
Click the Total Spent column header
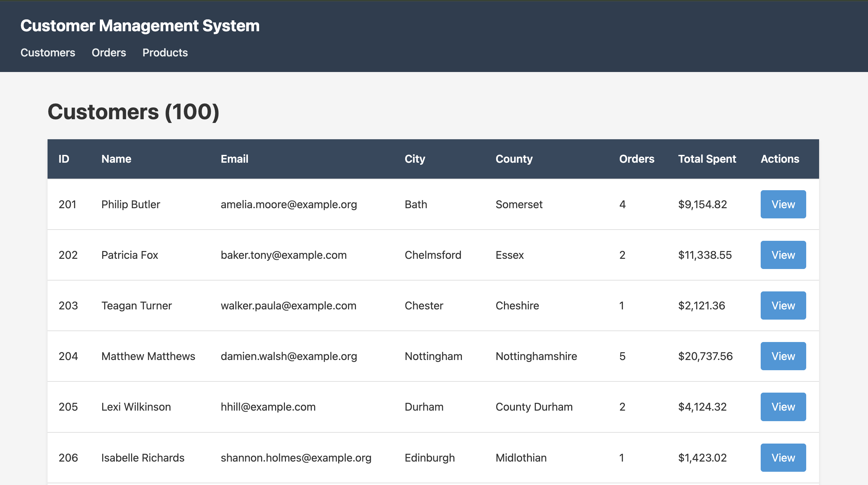click(707, 159)
